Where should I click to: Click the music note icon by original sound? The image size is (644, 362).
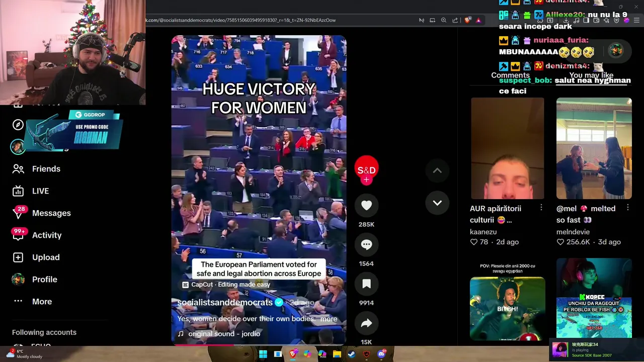pyautogui.click(x=181, y=334)
